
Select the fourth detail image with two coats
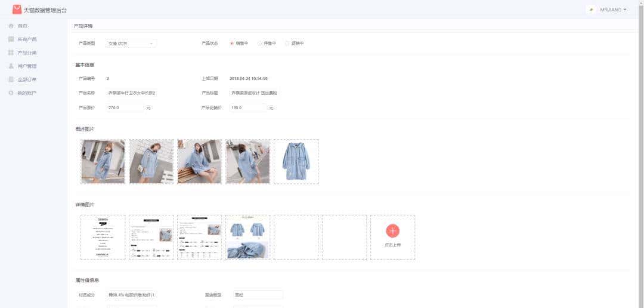(247, 238)
